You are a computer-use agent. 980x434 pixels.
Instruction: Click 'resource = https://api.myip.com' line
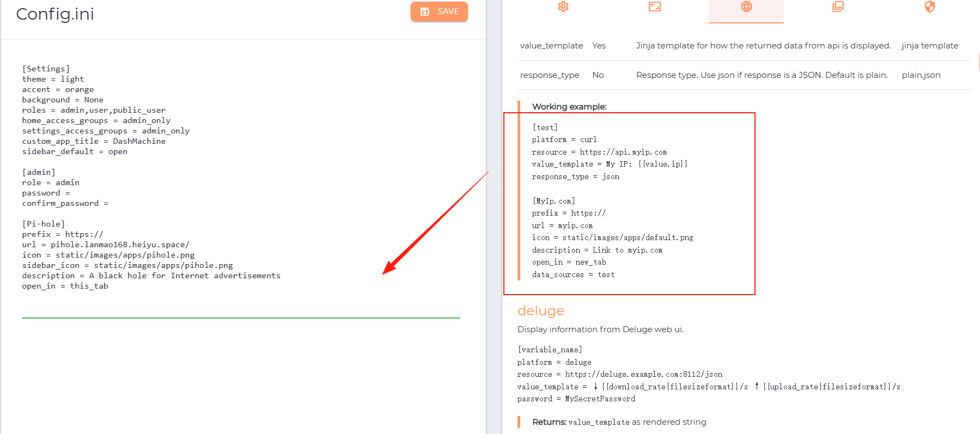point(599,152)
